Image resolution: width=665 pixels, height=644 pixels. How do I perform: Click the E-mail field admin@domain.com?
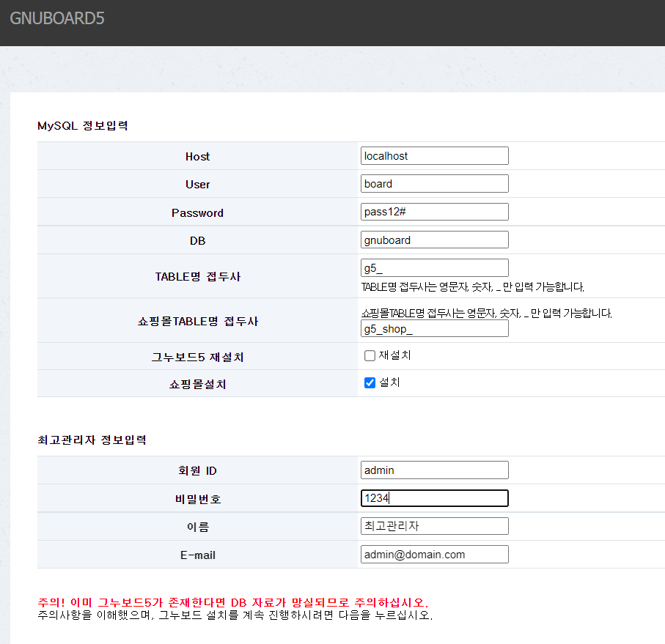(434, 554)
